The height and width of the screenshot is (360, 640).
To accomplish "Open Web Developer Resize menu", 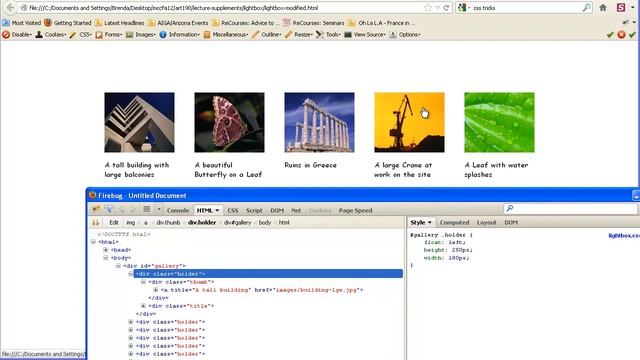I will (x=298, y=35).
